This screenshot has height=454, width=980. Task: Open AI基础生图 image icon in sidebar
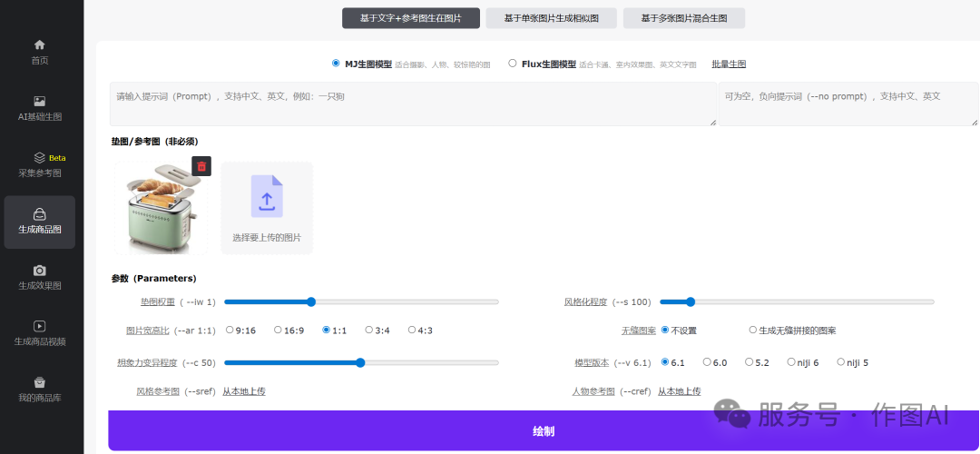pyautogui.click(x=39, y=101)
